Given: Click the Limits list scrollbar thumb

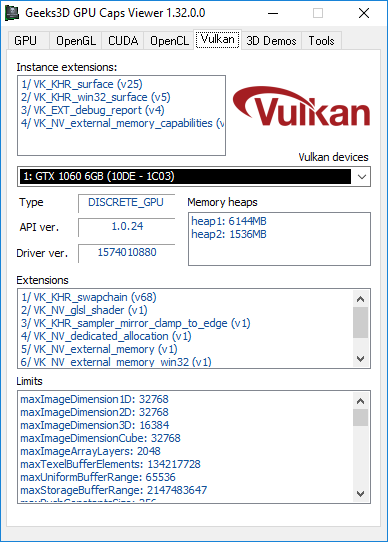Looking at the screenshot, I should click(360, 418).
